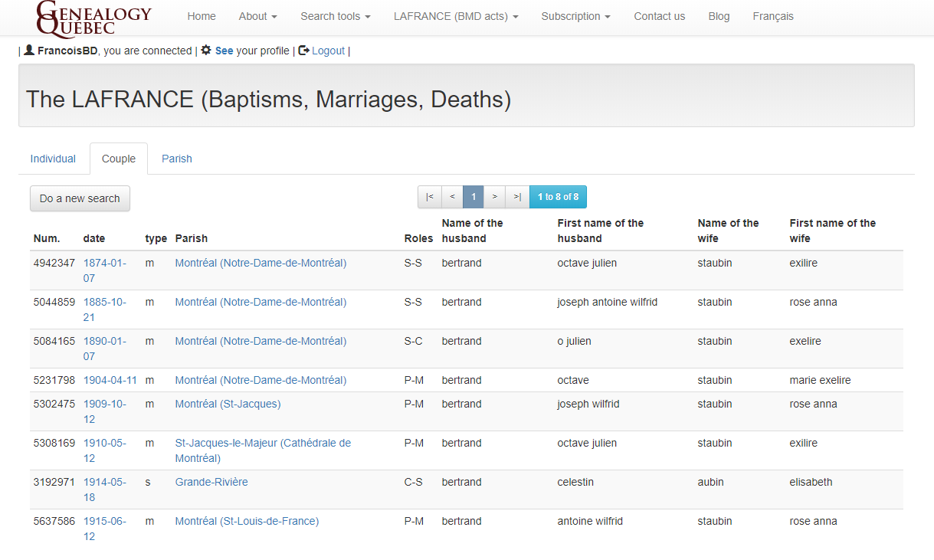Open record dated 1915-06-12

105,529
